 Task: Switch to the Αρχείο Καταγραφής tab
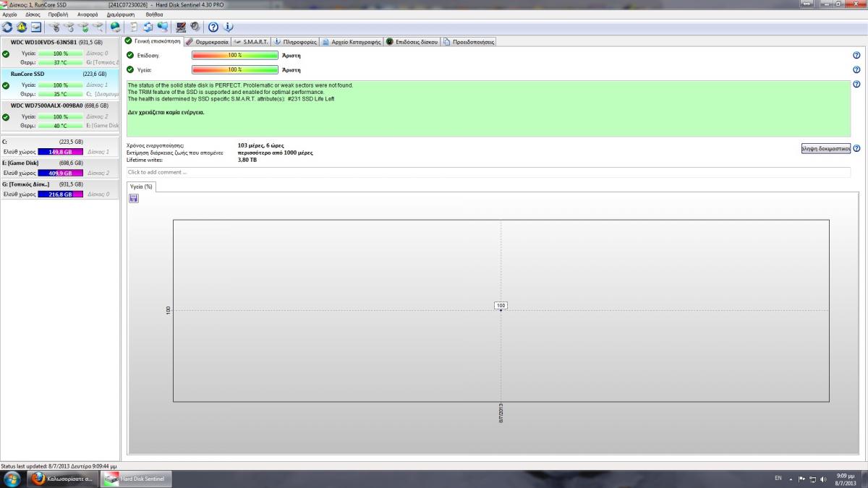[x=352, y=42]
